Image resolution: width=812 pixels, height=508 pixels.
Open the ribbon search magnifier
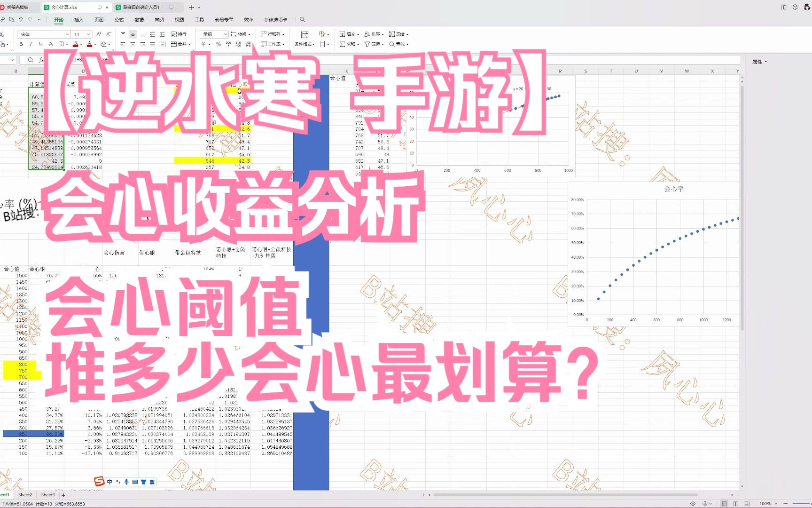[303, 20]
